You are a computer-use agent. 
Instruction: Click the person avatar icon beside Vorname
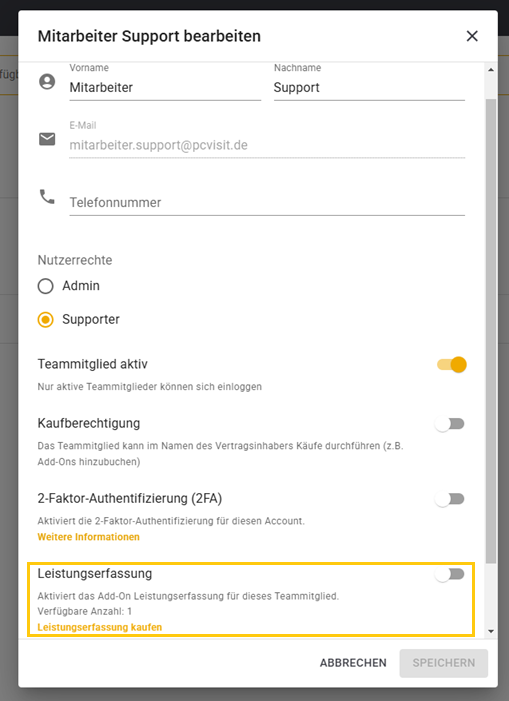point(47,82)
